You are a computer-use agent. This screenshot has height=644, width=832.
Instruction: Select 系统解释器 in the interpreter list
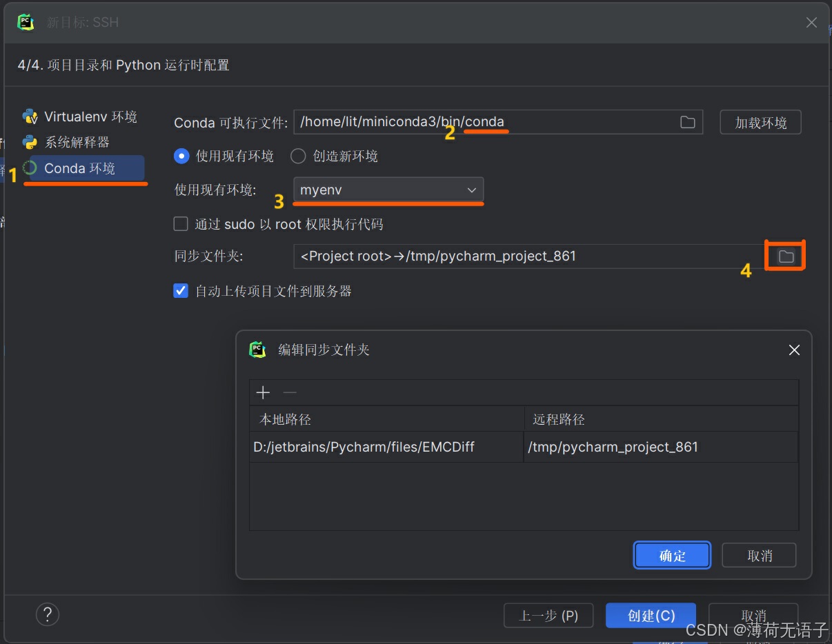pyautogui.click(x=66, y=142)
